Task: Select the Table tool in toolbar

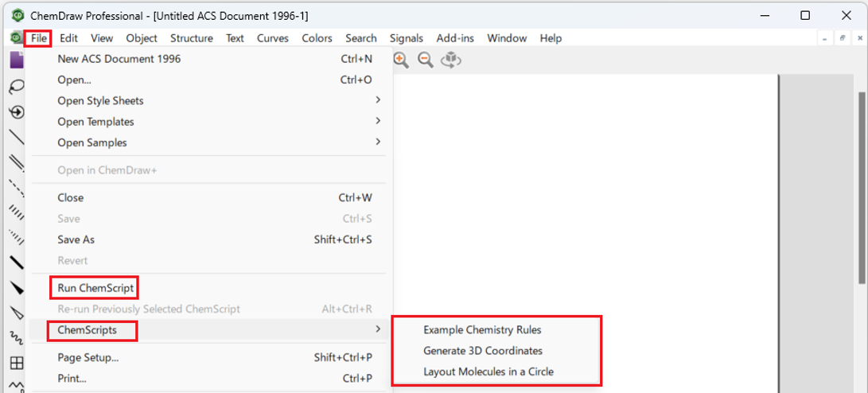Action: 16,363
